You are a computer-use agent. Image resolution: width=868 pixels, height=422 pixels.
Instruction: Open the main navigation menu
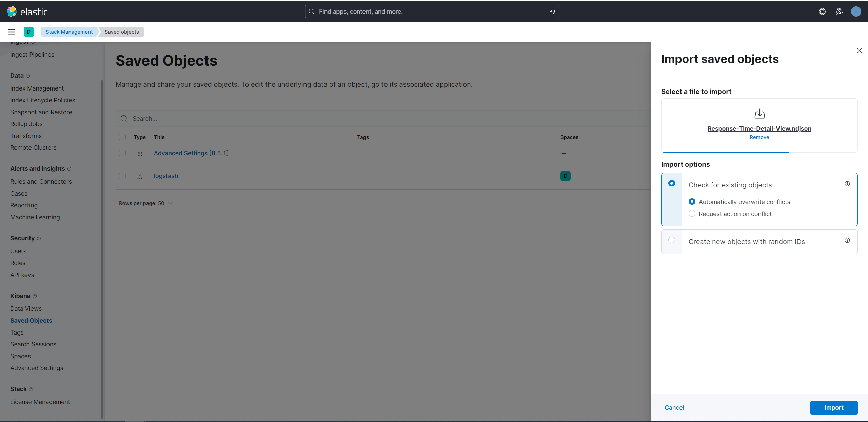point(12,32)
